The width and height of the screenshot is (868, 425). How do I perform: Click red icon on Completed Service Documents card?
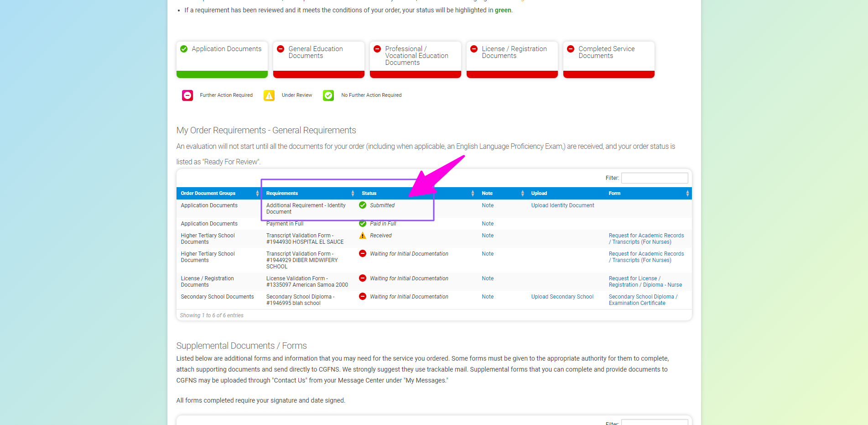point(571,49)
